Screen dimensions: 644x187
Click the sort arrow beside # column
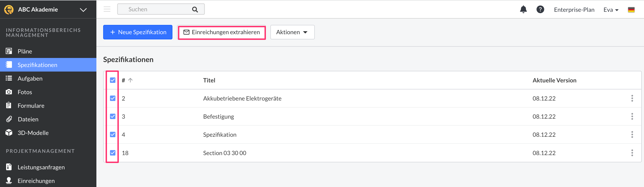coord(130,80)
